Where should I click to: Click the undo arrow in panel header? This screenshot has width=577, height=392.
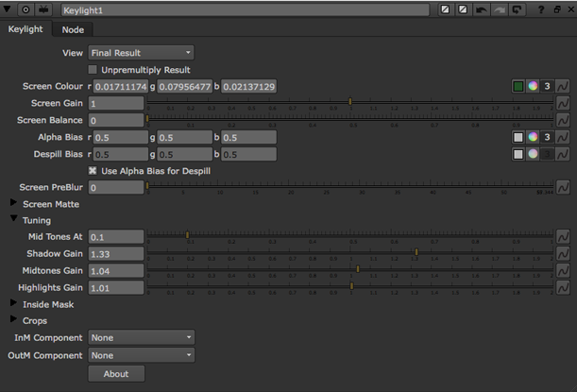coord(481,10)
